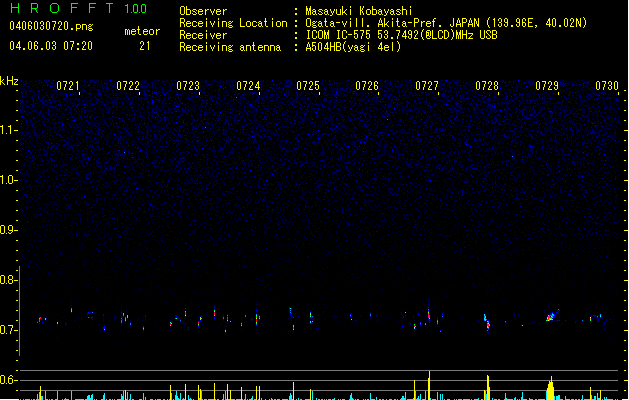Click the 0.6 frequency axis label
Viewport: 629px width, 400px height.
point(8,380)
